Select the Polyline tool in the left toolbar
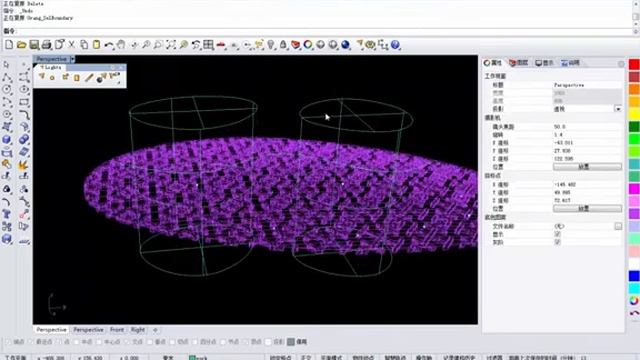The height and width of the screenshot is (360, 640). [x=7, y=78]
